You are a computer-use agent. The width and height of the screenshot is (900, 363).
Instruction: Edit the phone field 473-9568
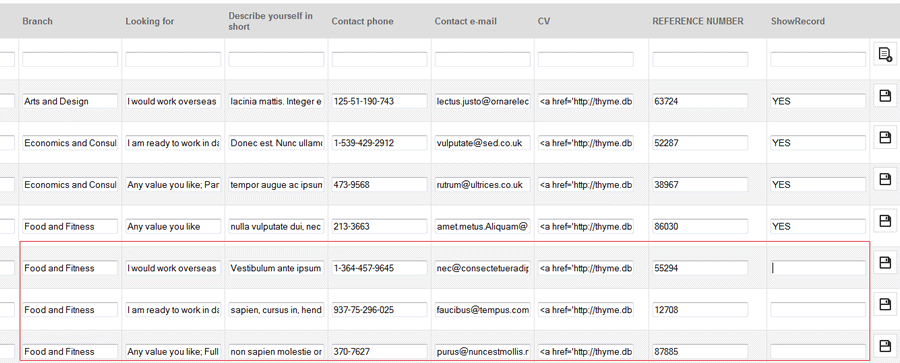pos(379,184)
